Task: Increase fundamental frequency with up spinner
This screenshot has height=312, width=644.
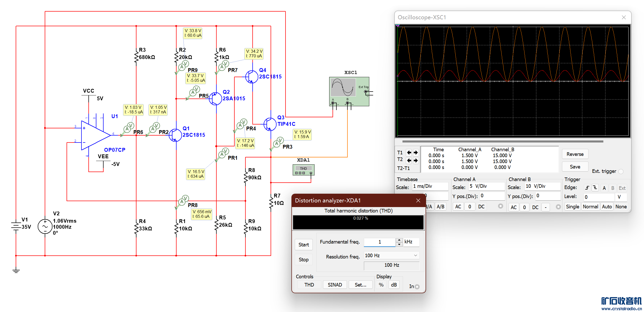Action: (x=399, y=240)
